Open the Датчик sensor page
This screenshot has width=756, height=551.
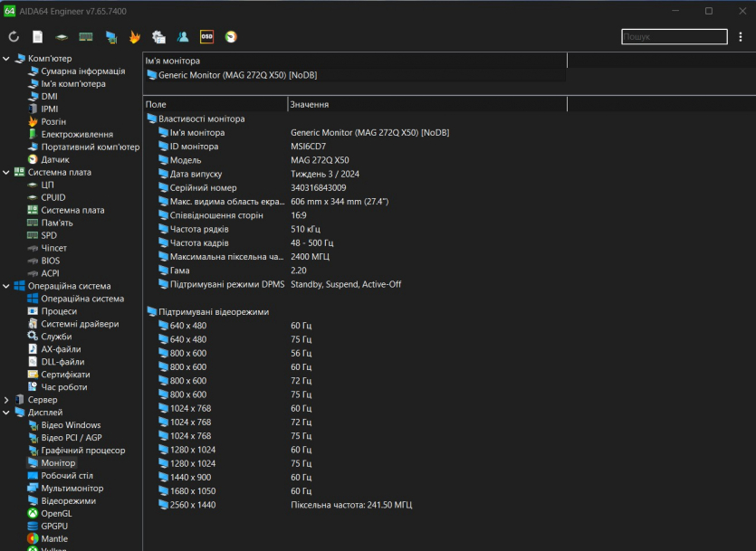pos(54,160)
